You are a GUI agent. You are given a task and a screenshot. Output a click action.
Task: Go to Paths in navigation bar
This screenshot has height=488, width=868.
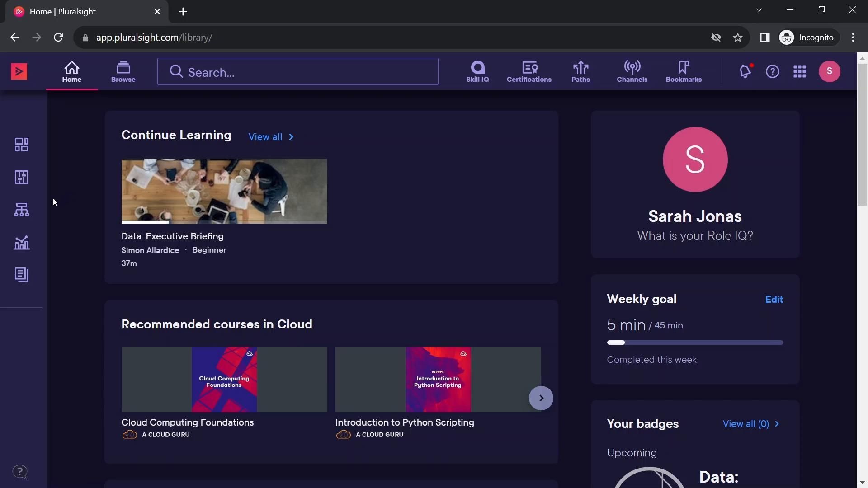pyautogui.click(x=580, y=71)
